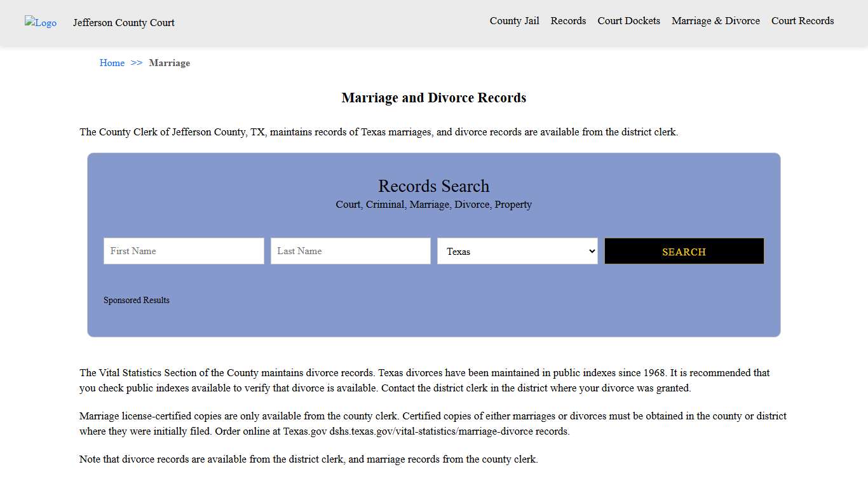Viewport: 868px width, 488px height.
Task: Click the Marriage and Divorce Records title
Action: pos(433,98)
